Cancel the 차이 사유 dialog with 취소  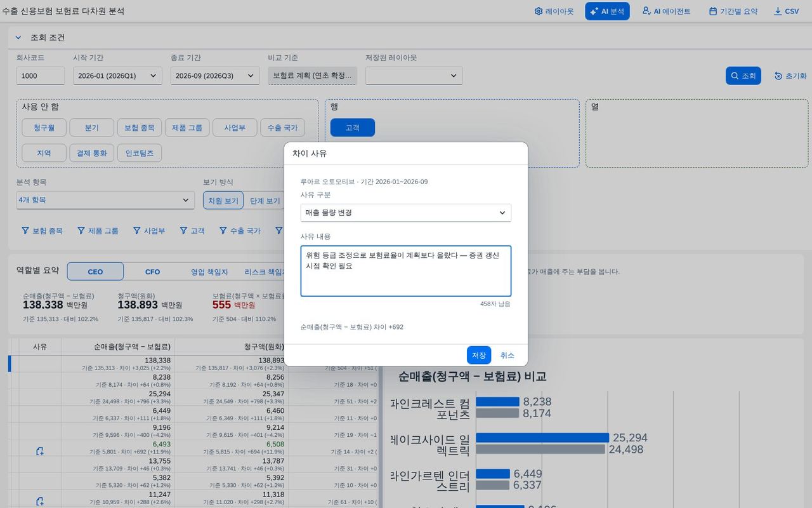[x=507, y=355]
